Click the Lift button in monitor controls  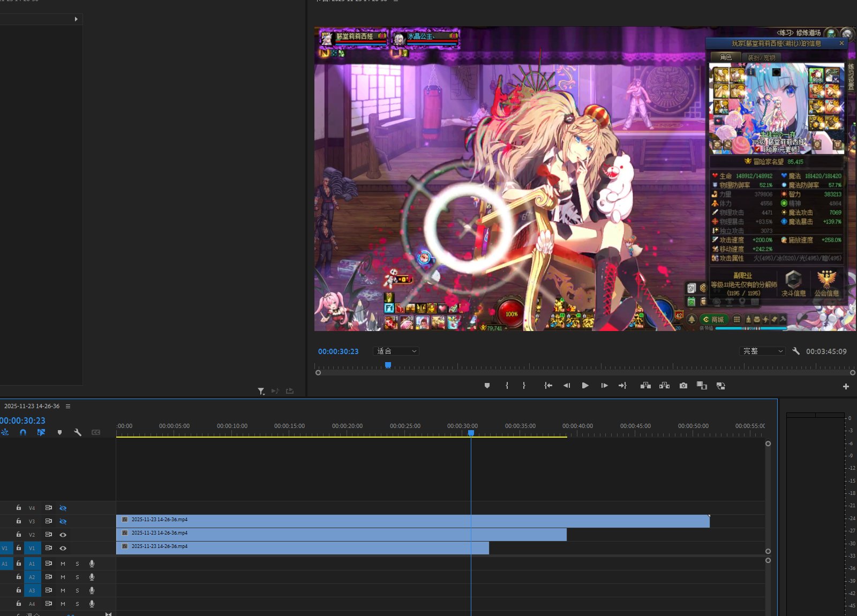click(645, 386)
